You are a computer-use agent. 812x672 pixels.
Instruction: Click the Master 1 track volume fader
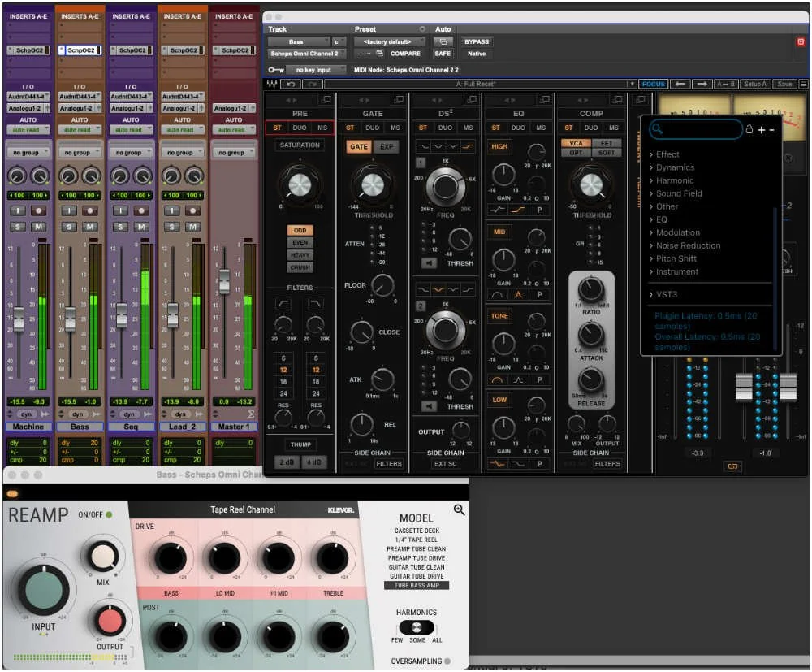click(x=224, y=282)
